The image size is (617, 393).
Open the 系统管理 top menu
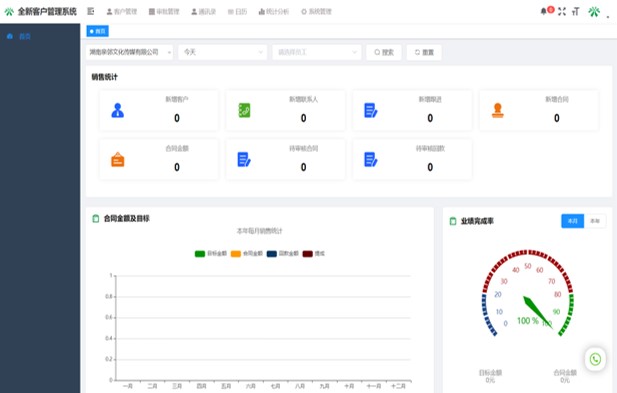pyautogui.click(x=316, y=12)
